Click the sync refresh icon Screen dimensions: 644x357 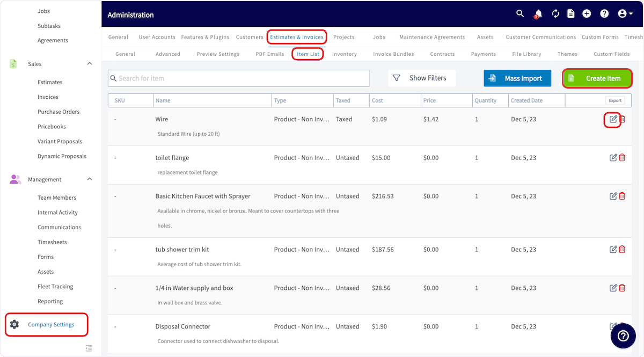[x=555, y=14]
